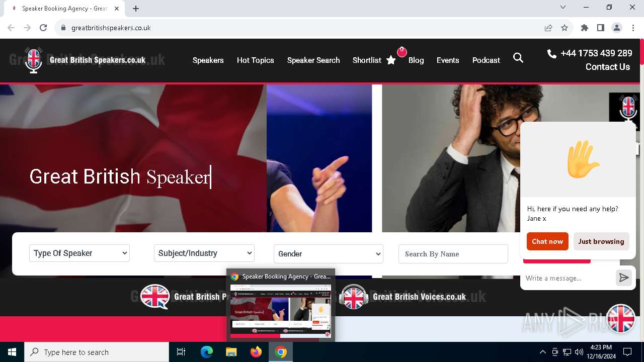The height and width of the screenshot is (362, 644).
Task: Go back to the previous page
Action: pos(11,28)
